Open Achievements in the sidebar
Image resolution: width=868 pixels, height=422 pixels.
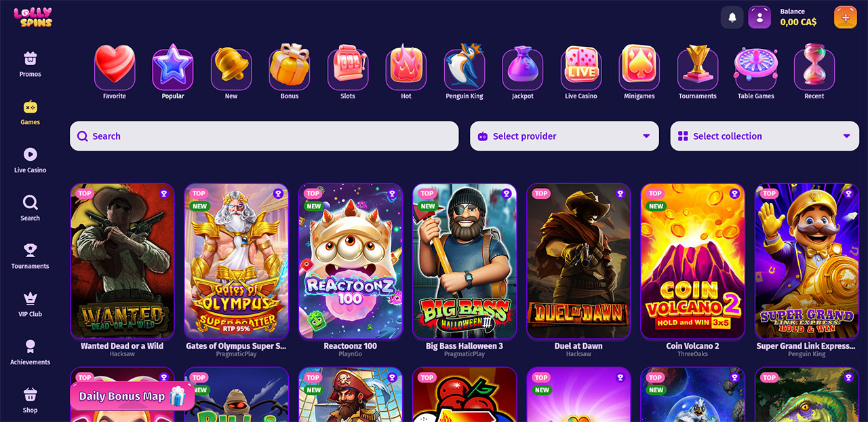pyautogui.click(x=30, y=353)
